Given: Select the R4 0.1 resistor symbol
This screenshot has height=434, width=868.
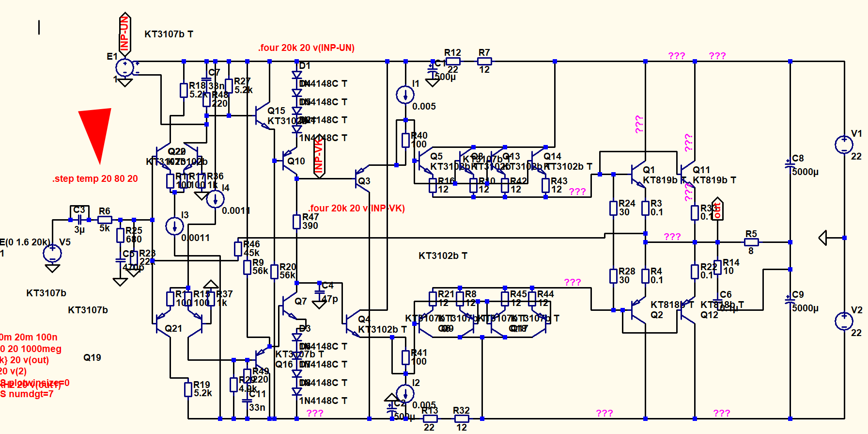Looking at the screenshot, I should click(645, 276).
